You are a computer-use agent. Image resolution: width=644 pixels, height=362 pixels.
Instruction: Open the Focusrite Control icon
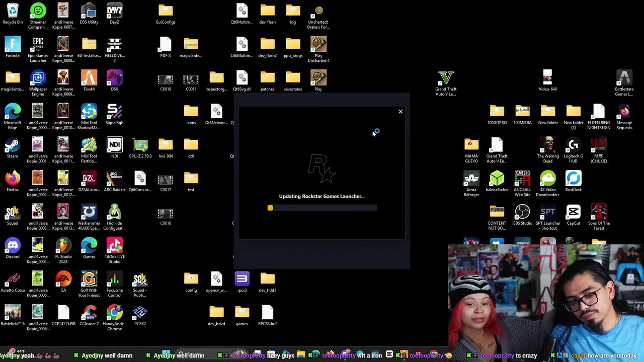click(x=114, y=284)
